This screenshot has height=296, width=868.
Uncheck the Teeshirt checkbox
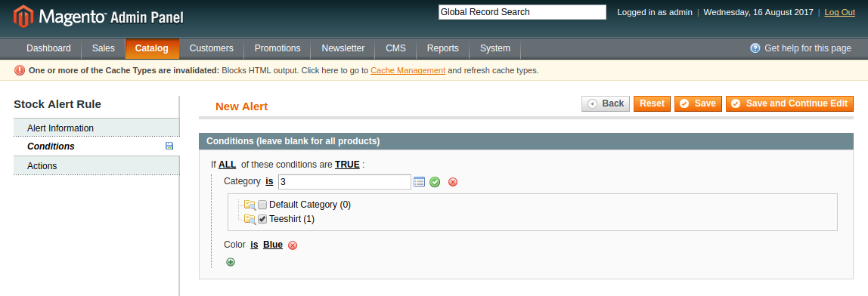(262, 218)
